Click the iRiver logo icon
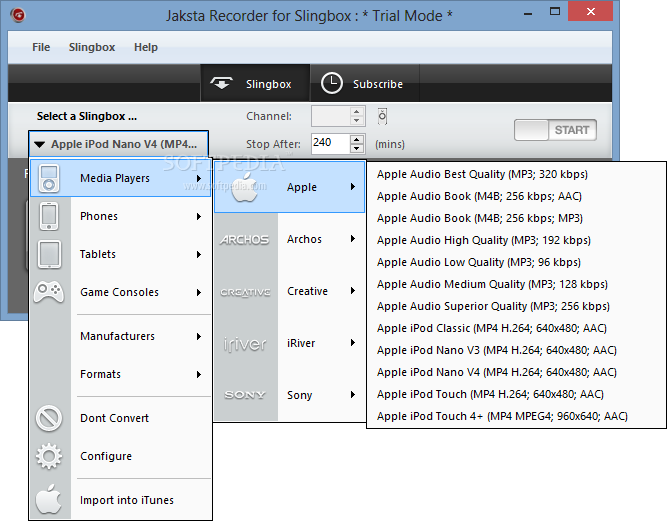 click(x=245, y=344)
